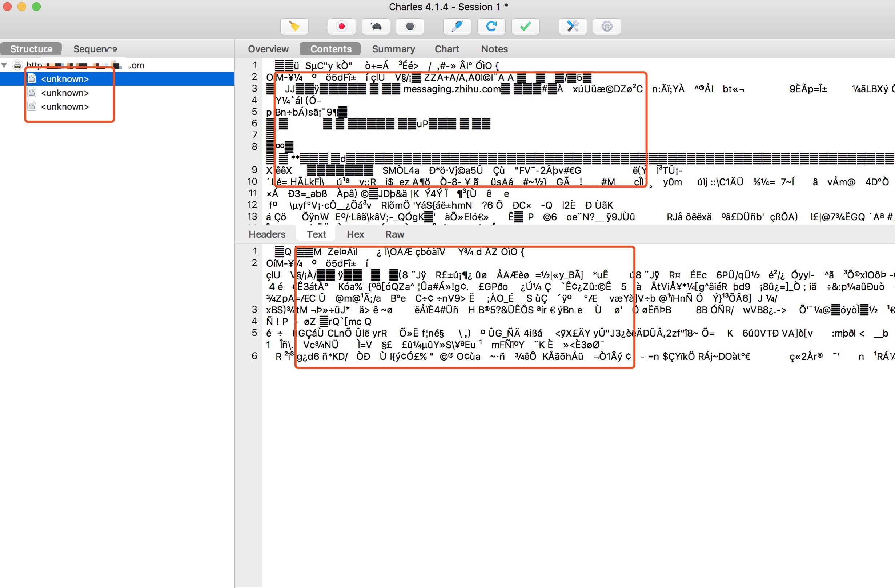This screenshot has width=895, height=588.
Task: Toggle turtle throttling icon
Action: click(376, 26)
